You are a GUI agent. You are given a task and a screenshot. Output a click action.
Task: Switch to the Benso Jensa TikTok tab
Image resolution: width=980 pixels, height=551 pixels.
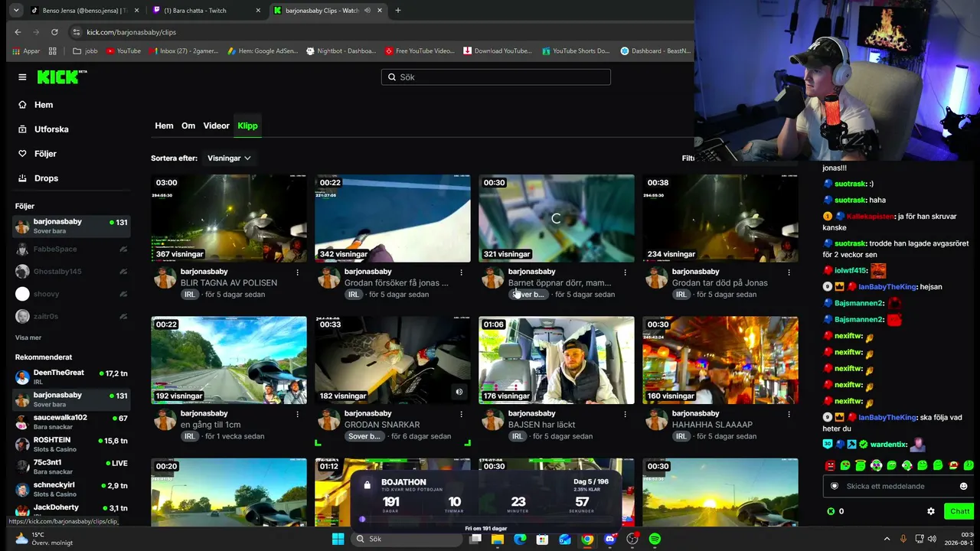pos(85,11)
